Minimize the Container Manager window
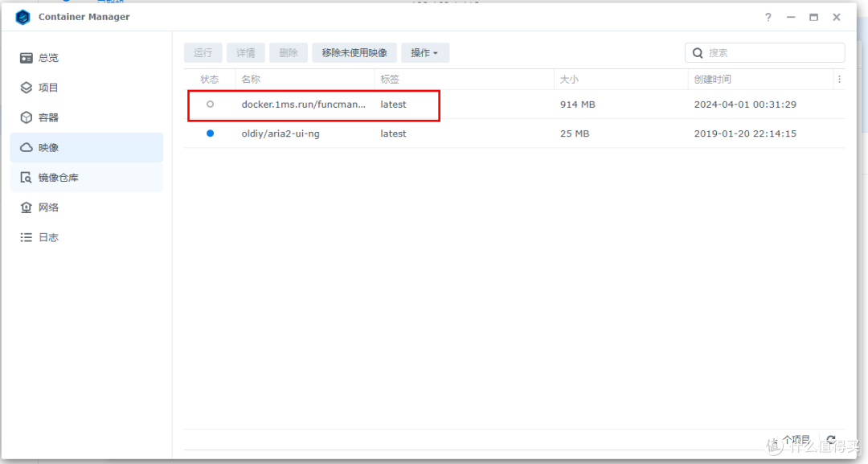The height and width of the screenshot is (464, 868). pyautogui.click(x=791, y=17)
